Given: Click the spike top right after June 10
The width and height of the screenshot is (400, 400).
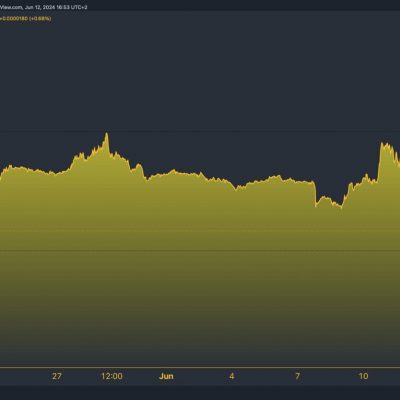Looking at the screenshot, I should tap(382, 144).
